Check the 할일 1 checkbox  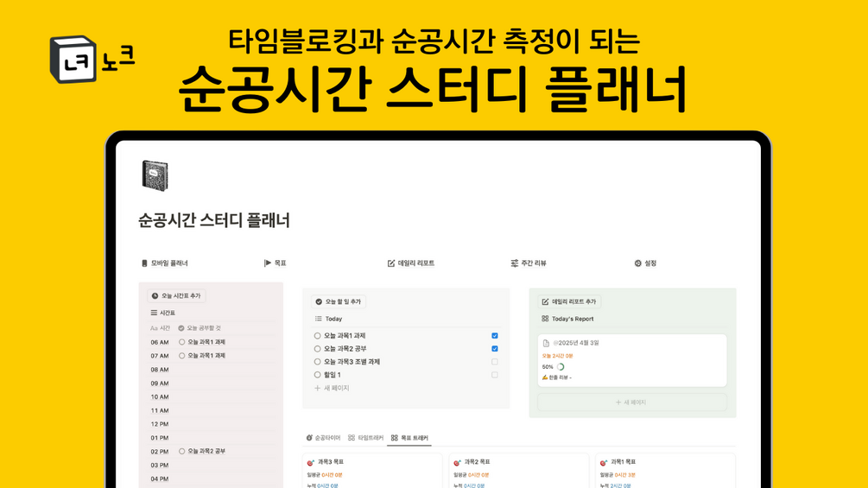pos(494,375)
